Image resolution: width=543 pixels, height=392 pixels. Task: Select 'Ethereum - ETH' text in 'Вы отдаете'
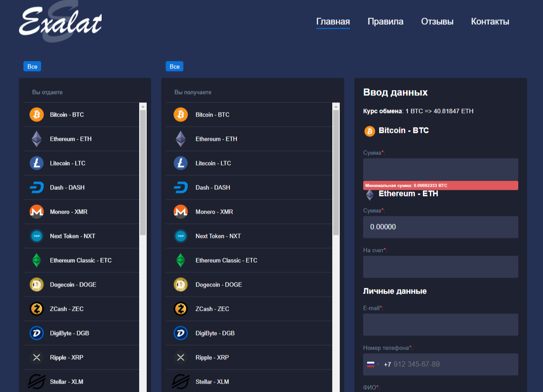pos(71,139)
